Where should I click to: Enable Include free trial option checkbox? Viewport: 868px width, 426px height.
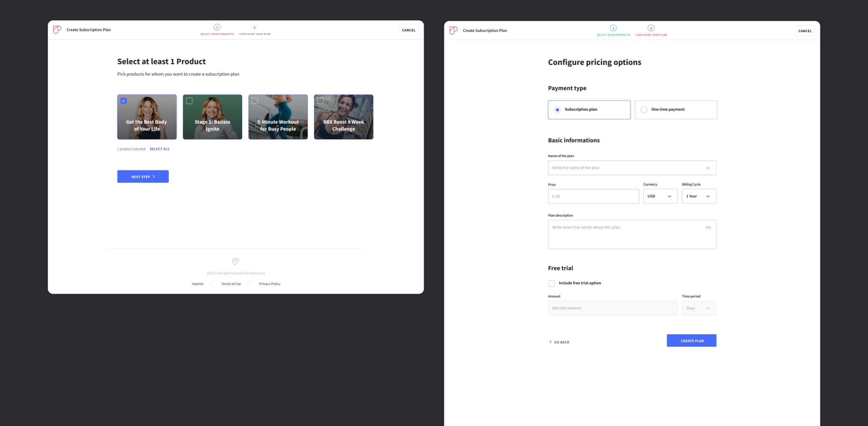tap(551, 283)
